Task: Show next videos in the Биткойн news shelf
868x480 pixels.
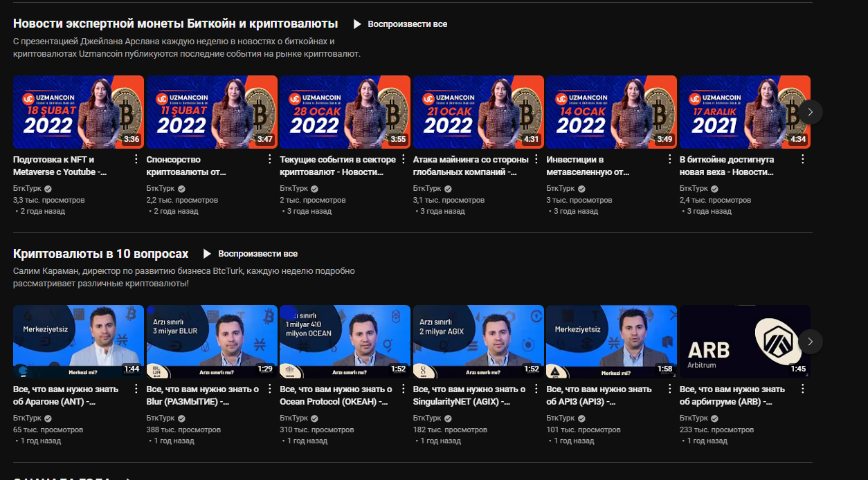Action: tap(811, 112)
